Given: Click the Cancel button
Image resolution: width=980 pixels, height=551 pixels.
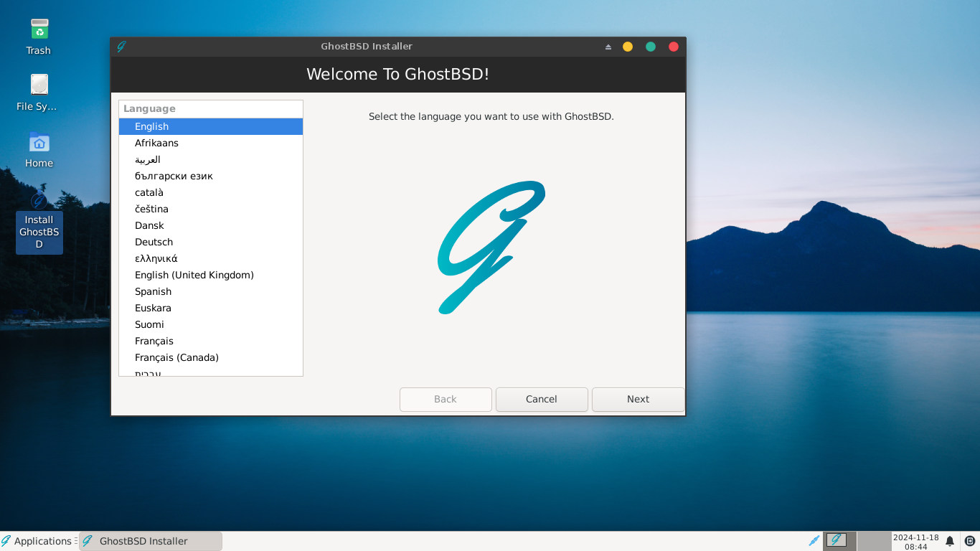Looking at the screenshot, I should point(542,400).
